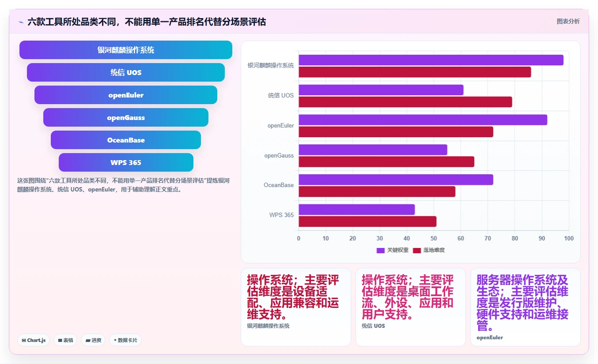
Task: Toggle the 落地难度 legend swatch
Action: click(417, 250)
